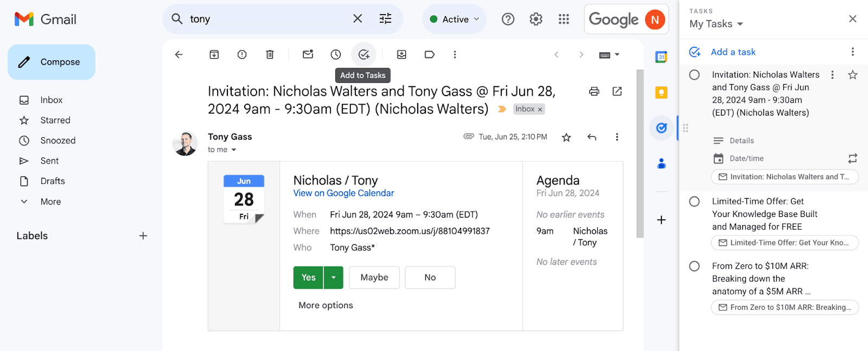Screen dimensions: 868x351
Task: Close the Tasks side panel
Action: coord(852,19)
